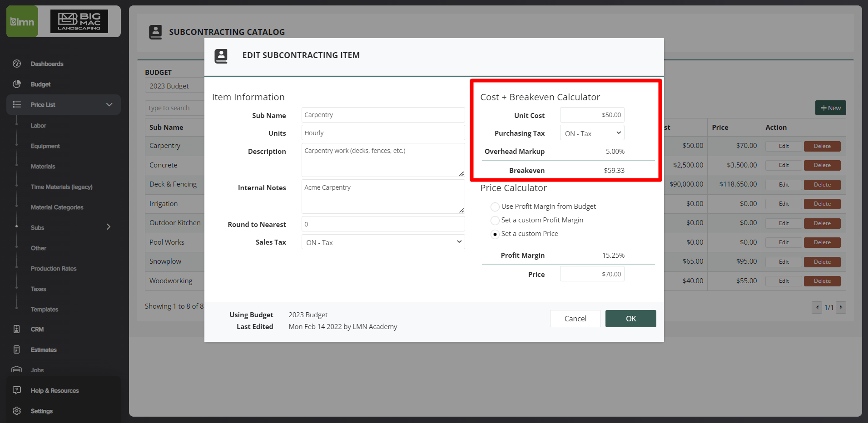Image resolution: width=868 pixels, height=423 pixels.
Task: Click the Estimates calculator icon
Action: 17,349
